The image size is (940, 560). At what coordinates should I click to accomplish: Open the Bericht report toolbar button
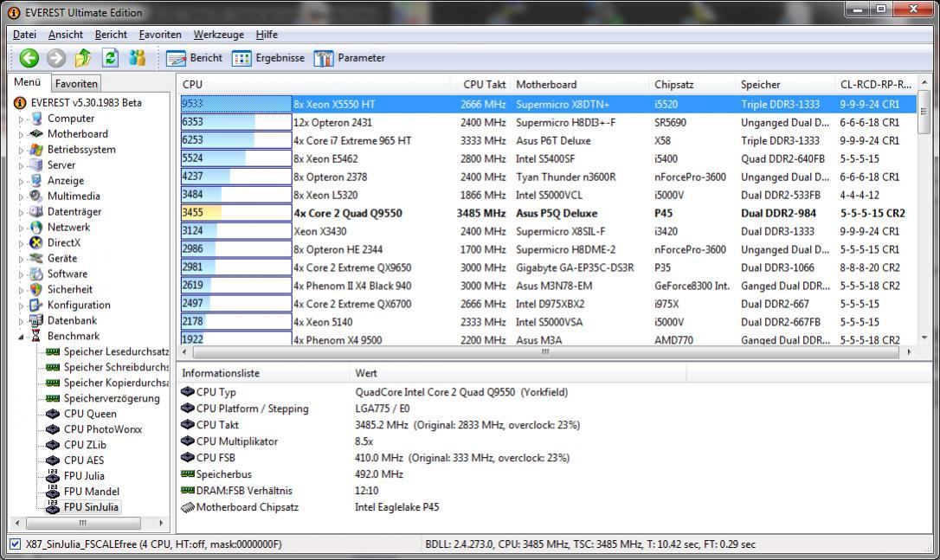(194, 58)
